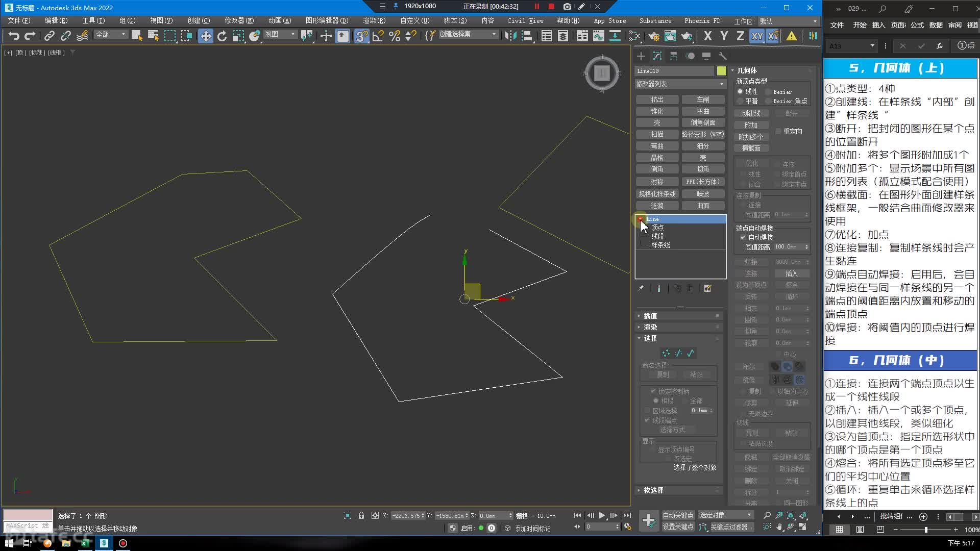This screenshot has width=980, height=551.
Task: Restrict transform to X axis
Action: [707, 36]
